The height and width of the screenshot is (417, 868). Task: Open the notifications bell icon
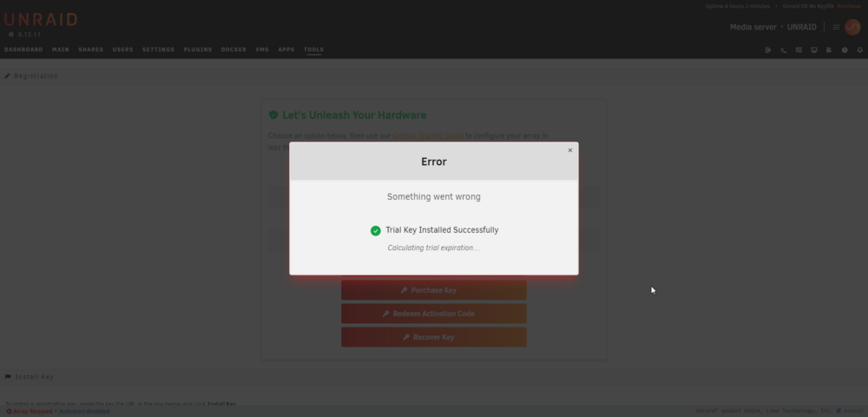point(859,50)
